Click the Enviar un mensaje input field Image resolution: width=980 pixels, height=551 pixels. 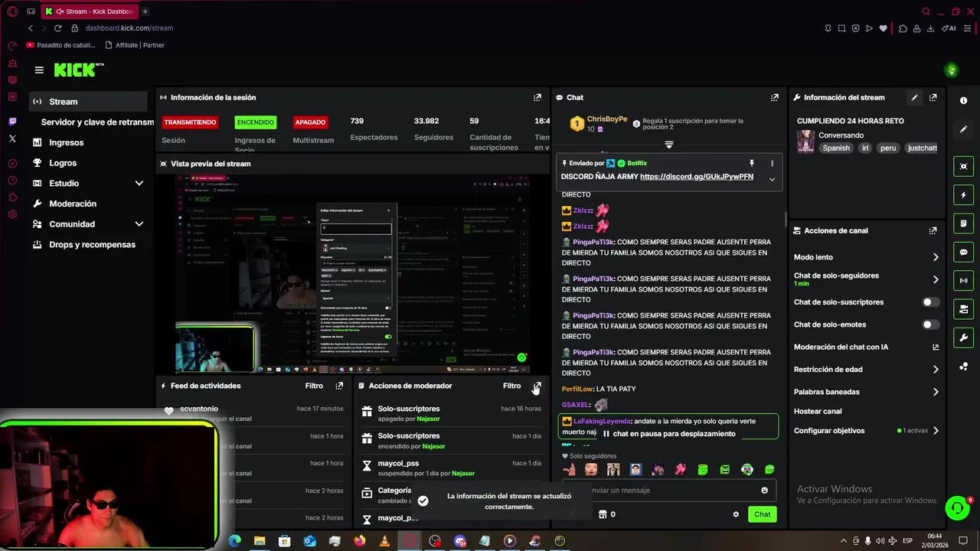(668, 491)
